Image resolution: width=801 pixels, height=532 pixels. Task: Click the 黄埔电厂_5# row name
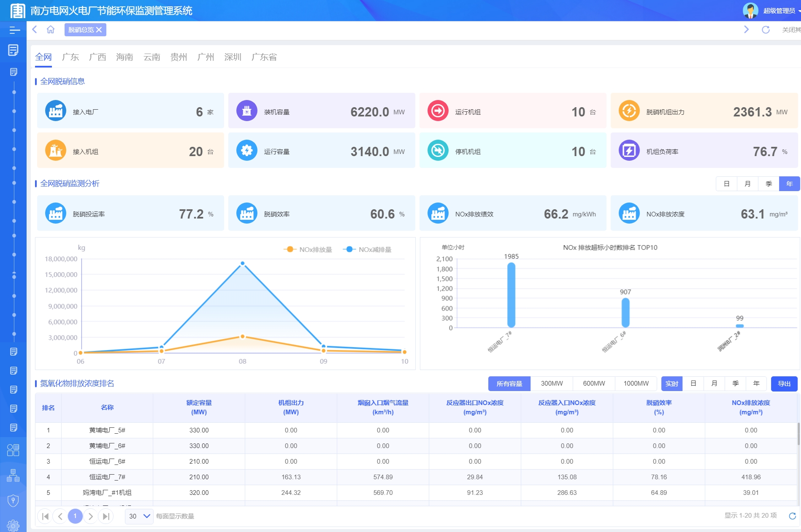pyautogui.click(x=107, y=430)
